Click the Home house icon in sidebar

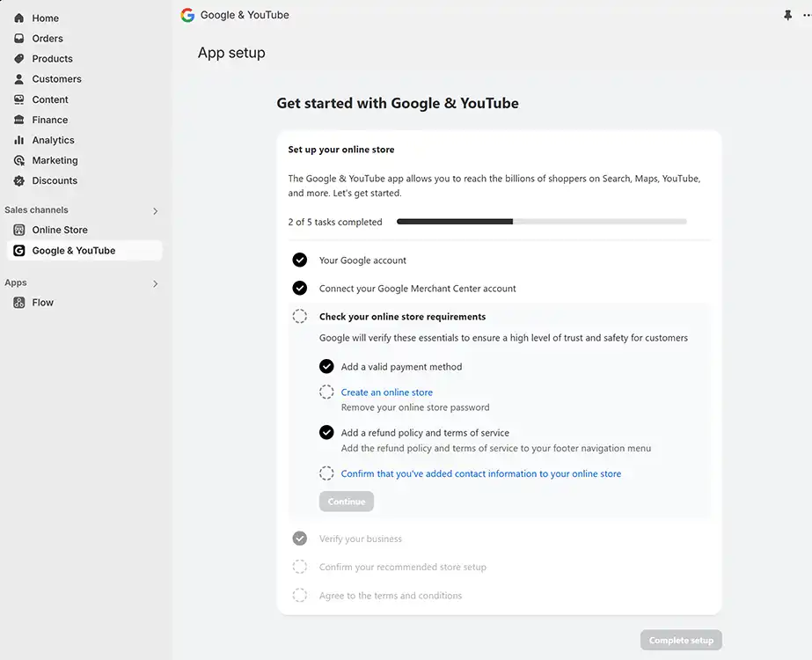point(19,18)
